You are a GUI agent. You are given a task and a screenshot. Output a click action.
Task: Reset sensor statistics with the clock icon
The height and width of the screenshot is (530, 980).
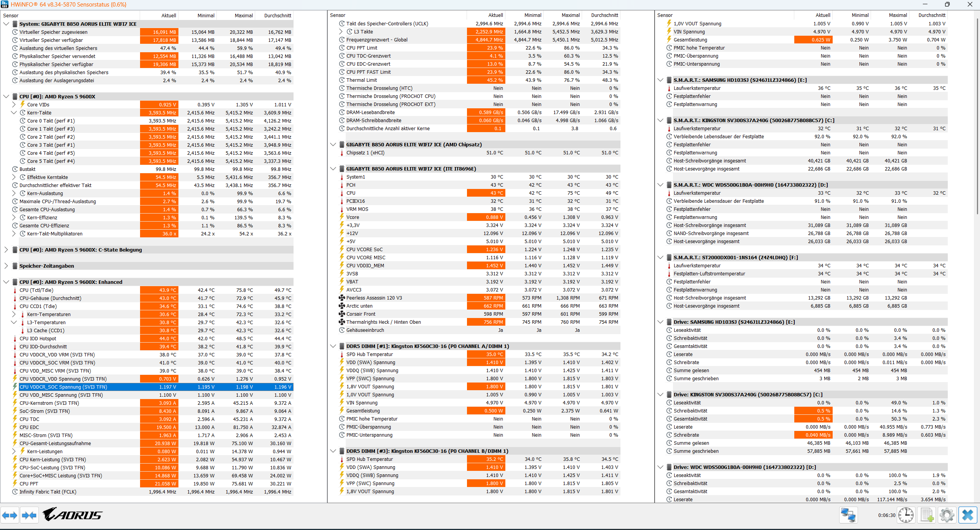[906, 515]
